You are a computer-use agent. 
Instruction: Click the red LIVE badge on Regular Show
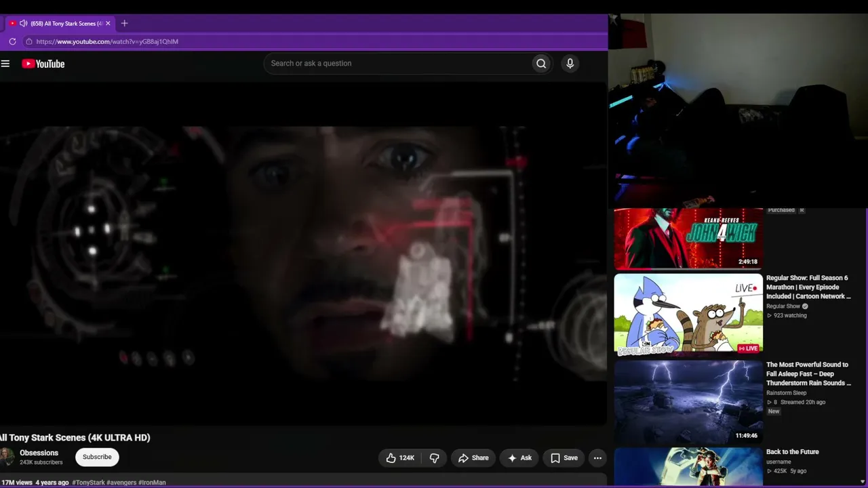[748, 348]
